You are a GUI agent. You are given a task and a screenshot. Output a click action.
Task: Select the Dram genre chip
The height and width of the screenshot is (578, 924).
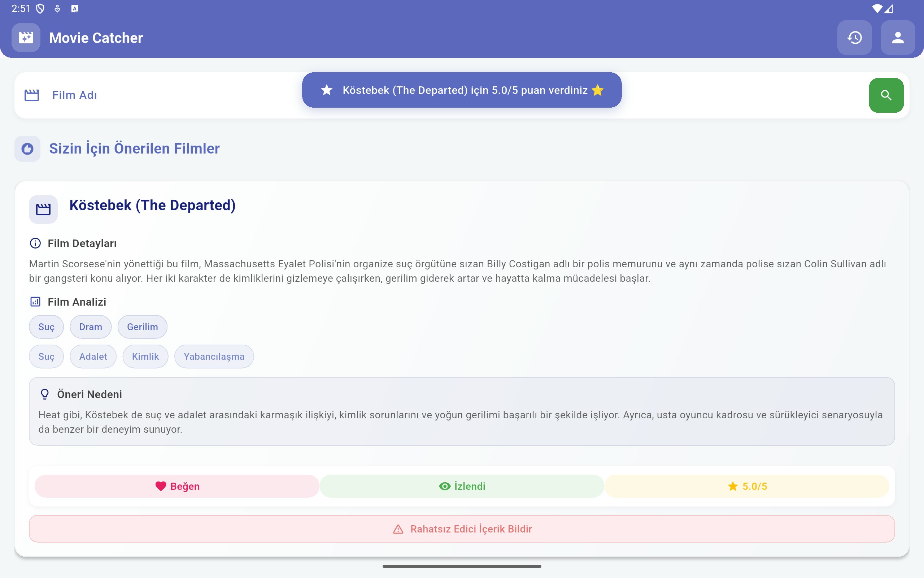[x=91, y=327]
